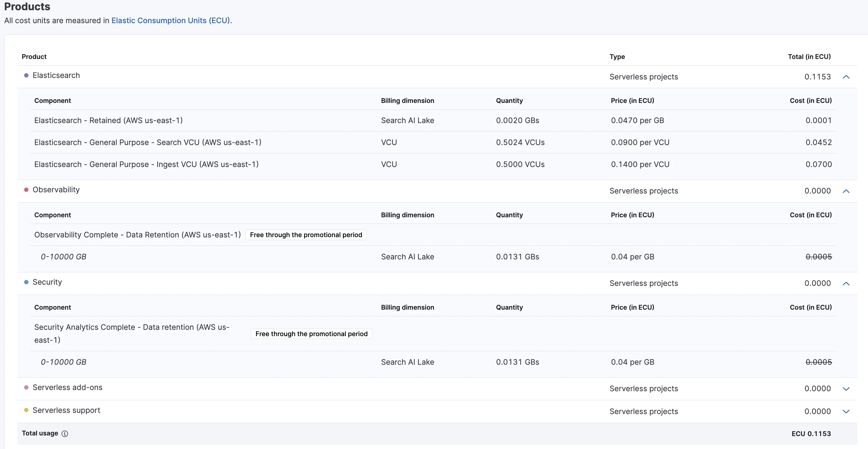Viewport: 868px width, 449px height.
Task: Click ECU 0.1153 total usage value
Action: [x=811, y=434]
